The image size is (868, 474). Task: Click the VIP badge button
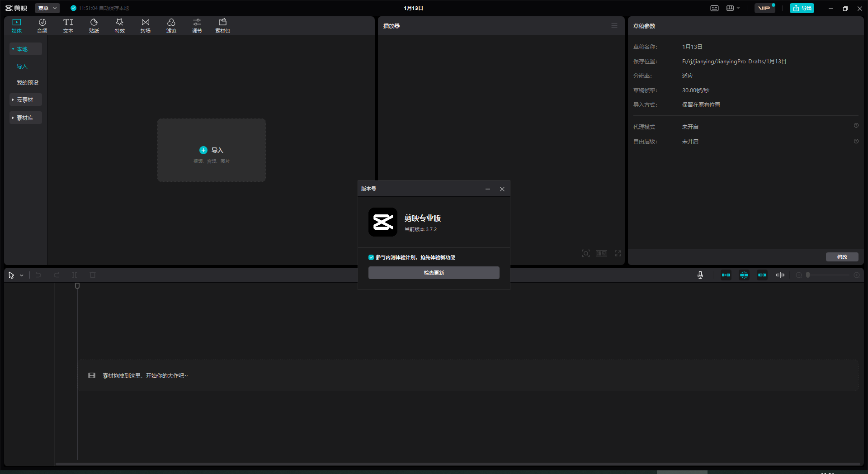tap(764, 8)
